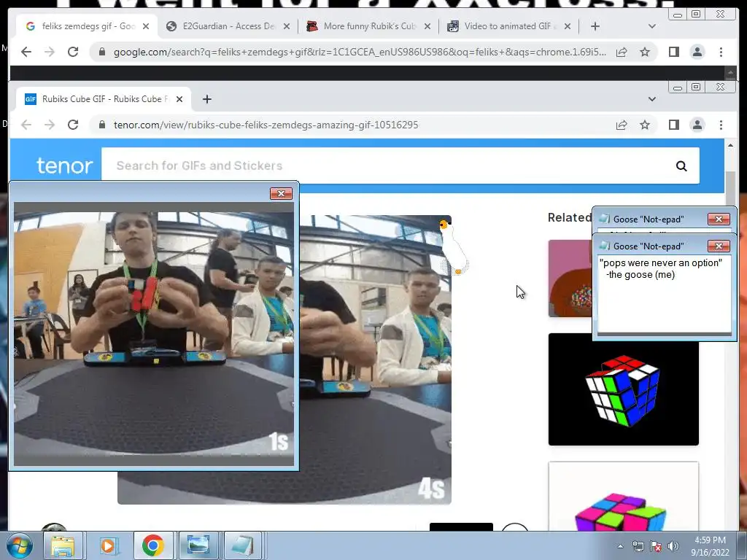Open a new tab in the tenor window
747x560 pixels.
click(x=206, y=99)
